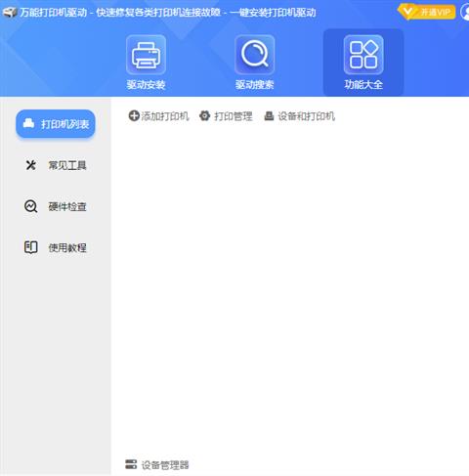Viewport: 469px width, 476px height.
Task: Click the printer icon in 打印机列表 button
Action: (x=28, y=123)
